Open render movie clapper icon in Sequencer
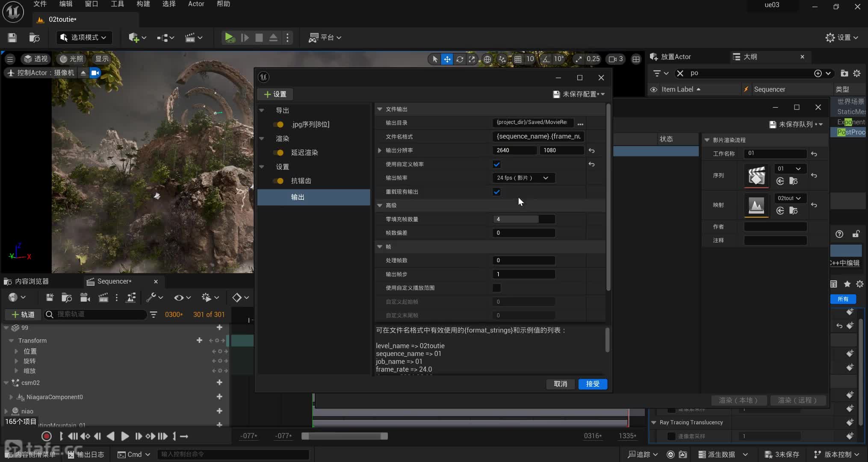Screen dimensions: 868x462 [x=103, y=298]
